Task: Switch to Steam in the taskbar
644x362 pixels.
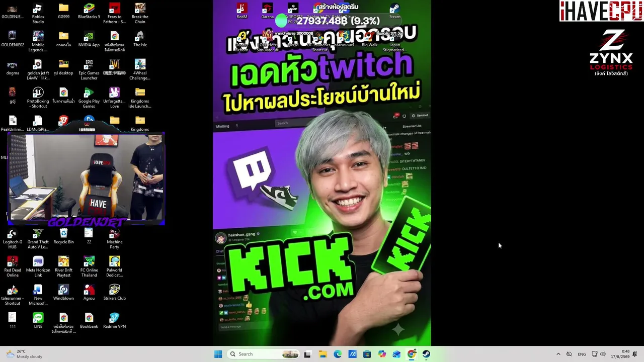Action: [426, 354]
